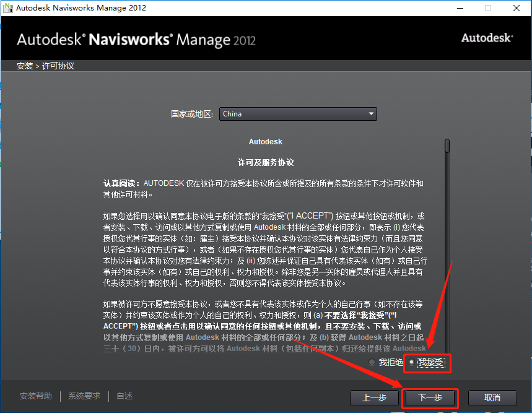The width and height of the screenshot is (532, 413).
Task: Click the Autodesk title above the agreement
Action: point(265,142)
